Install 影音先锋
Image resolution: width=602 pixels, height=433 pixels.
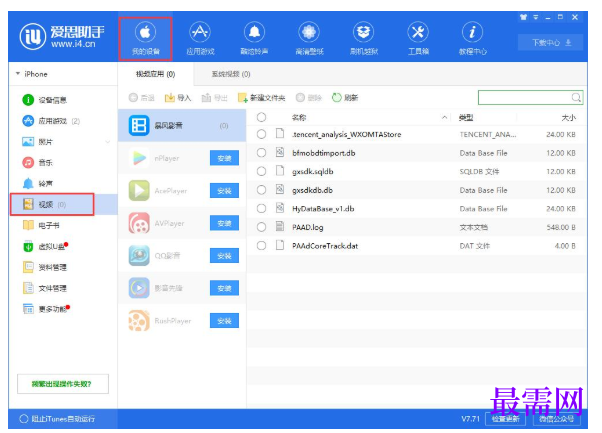[224, 288]
